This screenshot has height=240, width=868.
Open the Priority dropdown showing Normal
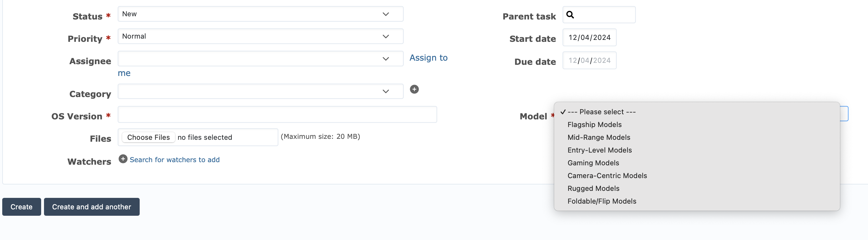[386, 36]
